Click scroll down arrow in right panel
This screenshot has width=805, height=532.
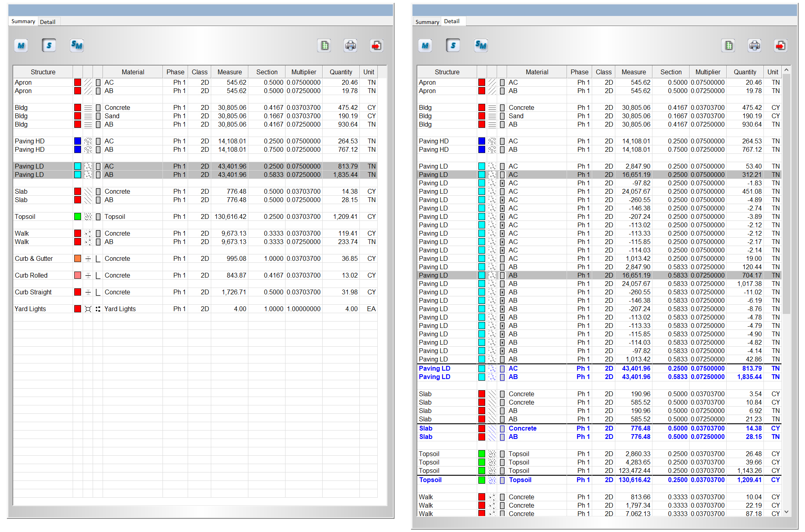click(786, 512)
